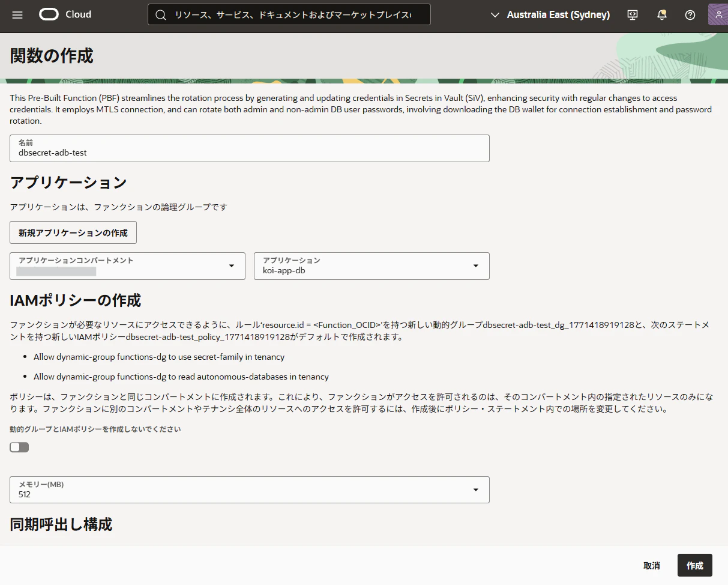Open Cloud Shell developer tools icon
Viewport: 728px width, 585px height.
633,15
